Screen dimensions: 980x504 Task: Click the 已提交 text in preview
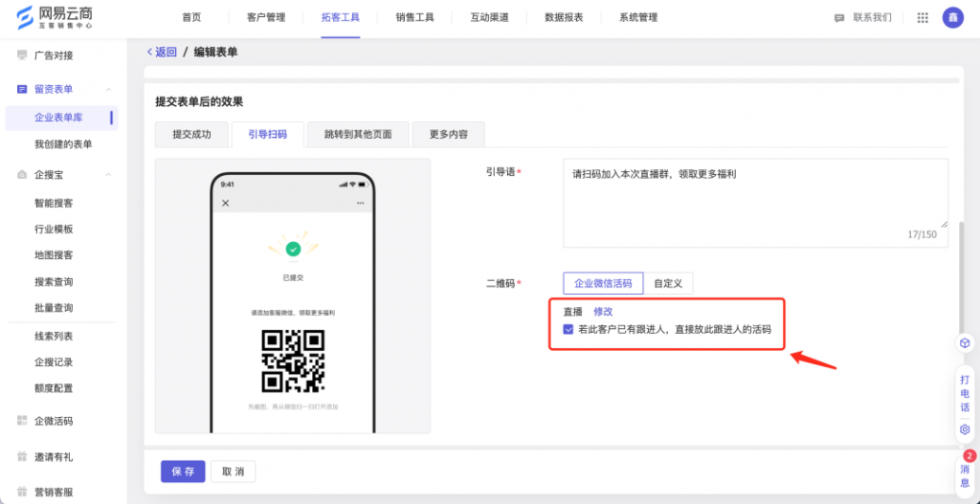coord(293,278)
